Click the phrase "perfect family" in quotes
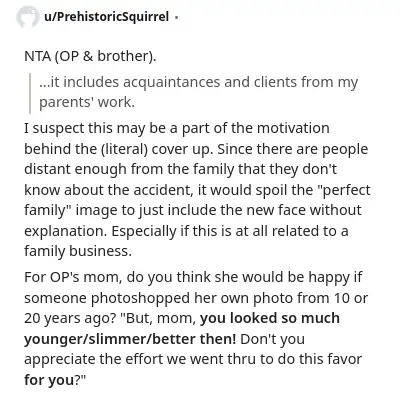The image size is (400, 415). (197, 200)
